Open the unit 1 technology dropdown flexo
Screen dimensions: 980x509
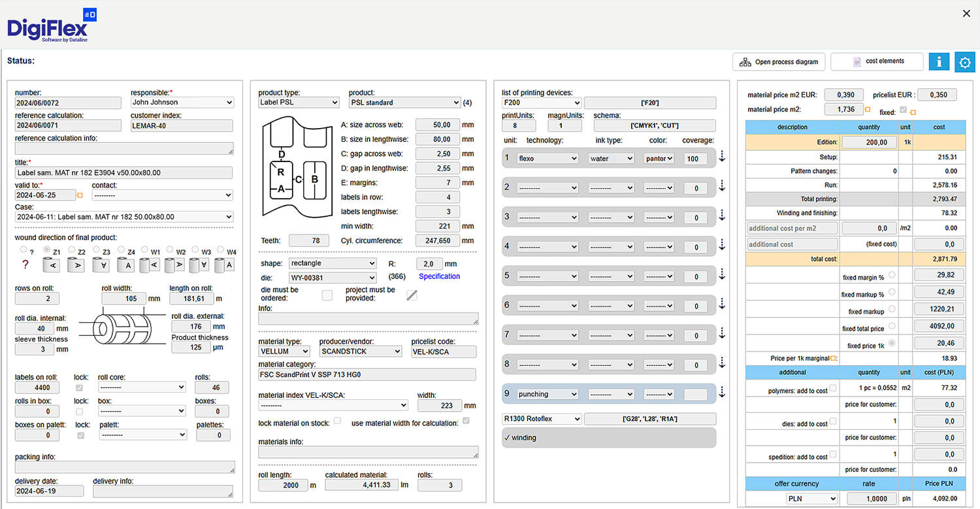click(x=547, y=158)
